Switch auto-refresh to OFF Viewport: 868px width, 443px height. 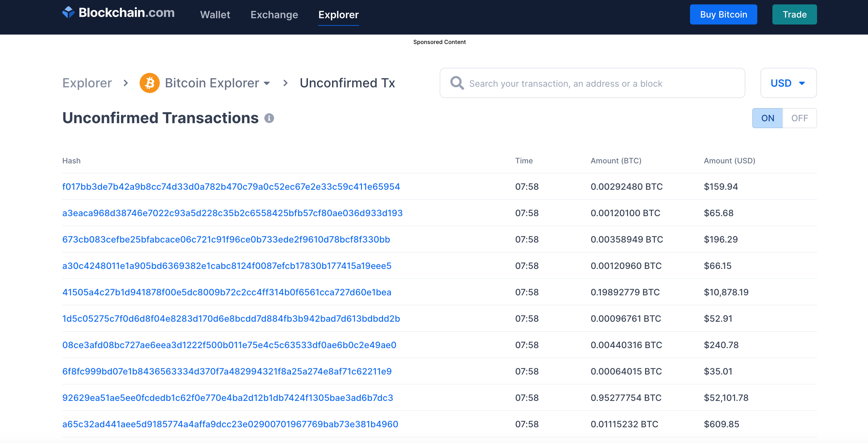click(x=800, y=118)
